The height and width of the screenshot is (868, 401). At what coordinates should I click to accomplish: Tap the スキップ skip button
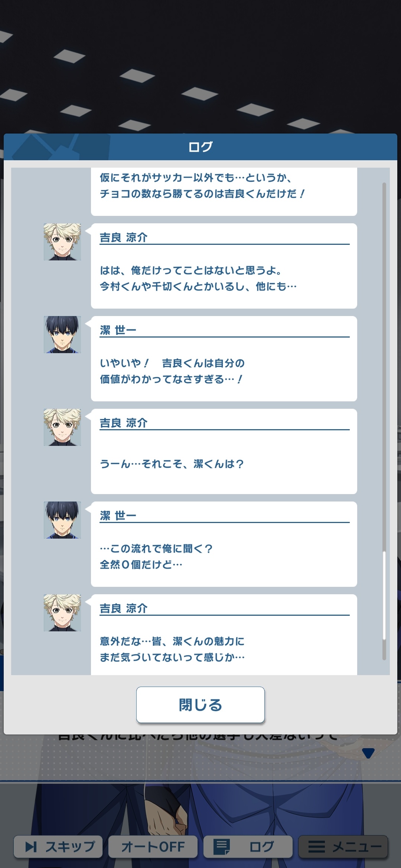(58, 846)
